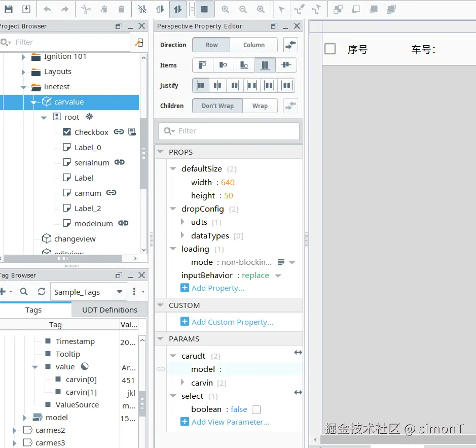Image resolution: width=476 pixels, height=448 pixels.
Task: Select the changeview view
Action: pyautogui.click(x=75, y=238)
